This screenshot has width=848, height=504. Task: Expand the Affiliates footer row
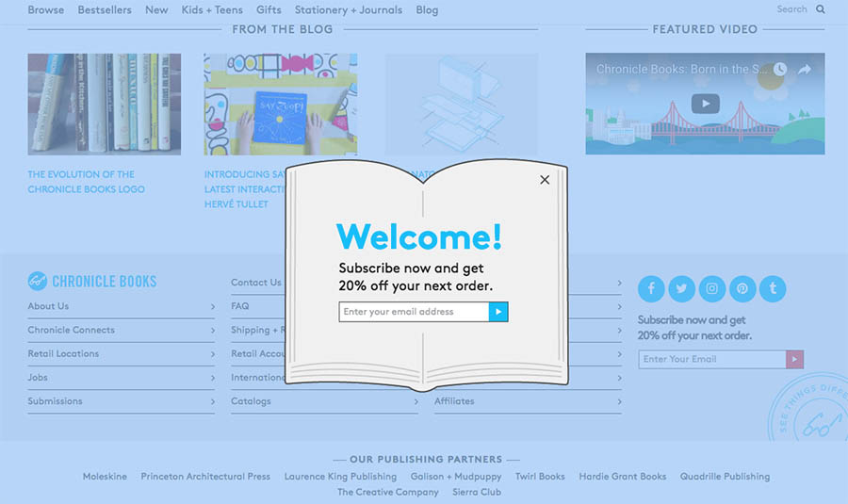point(528,401)
